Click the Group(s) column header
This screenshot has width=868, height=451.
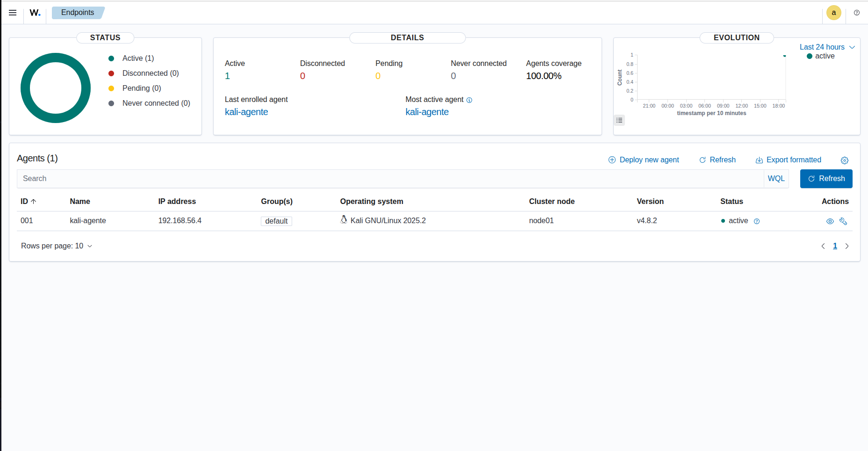[x=277, y=202]
